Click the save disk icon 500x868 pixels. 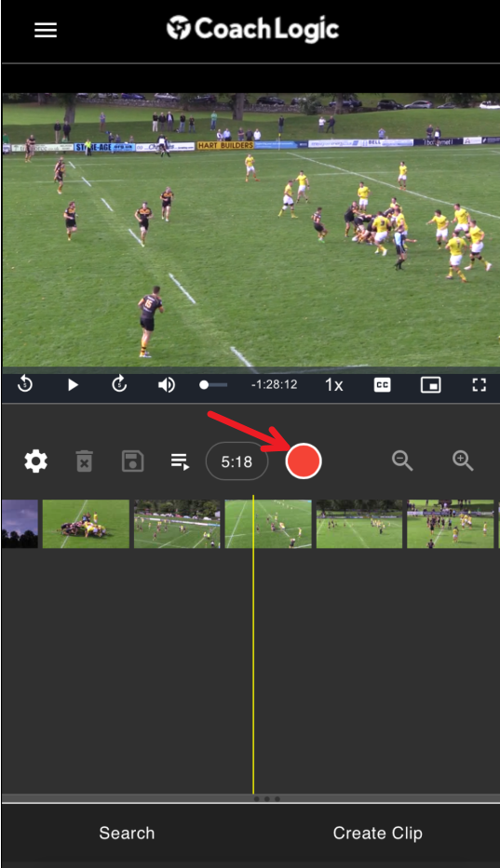click(x=133, y=461)
